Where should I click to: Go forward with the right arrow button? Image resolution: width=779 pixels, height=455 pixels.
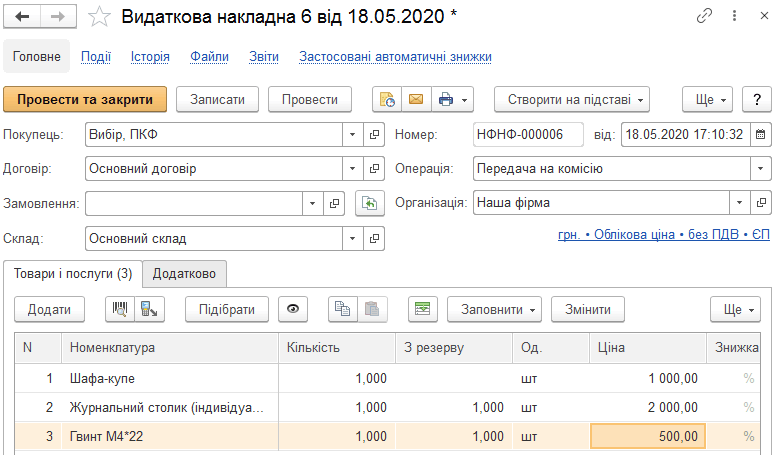pos(58,16)
